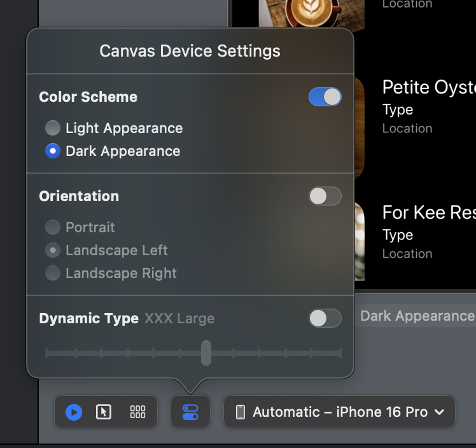Viewport: 476px width, 448px height.
Task: Turn on the Dynamic Type switch
Action: (325, 318)
